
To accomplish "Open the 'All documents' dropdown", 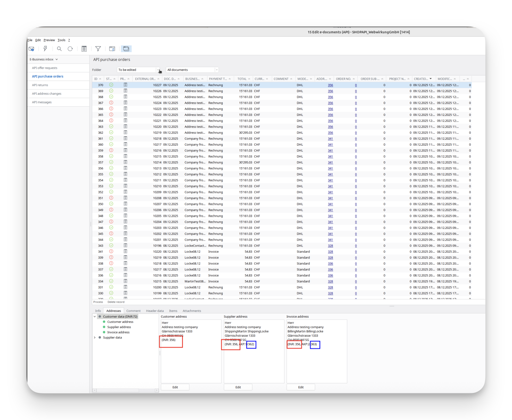I will [216, 70].
